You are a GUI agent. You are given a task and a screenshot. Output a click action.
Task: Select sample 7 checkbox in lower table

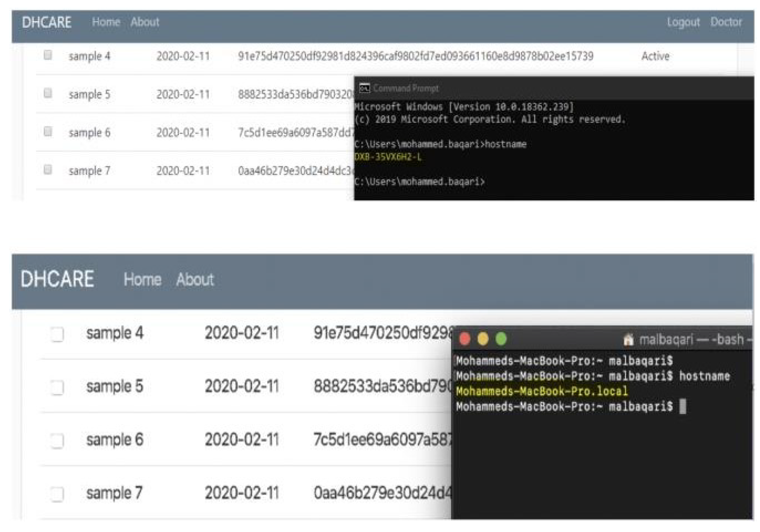click(57, 494)
